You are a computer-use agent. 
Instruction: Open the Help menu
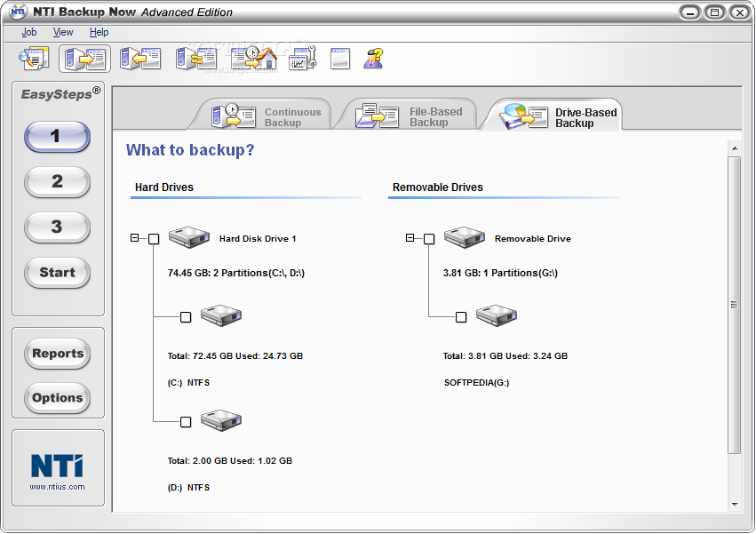(99, 32)
